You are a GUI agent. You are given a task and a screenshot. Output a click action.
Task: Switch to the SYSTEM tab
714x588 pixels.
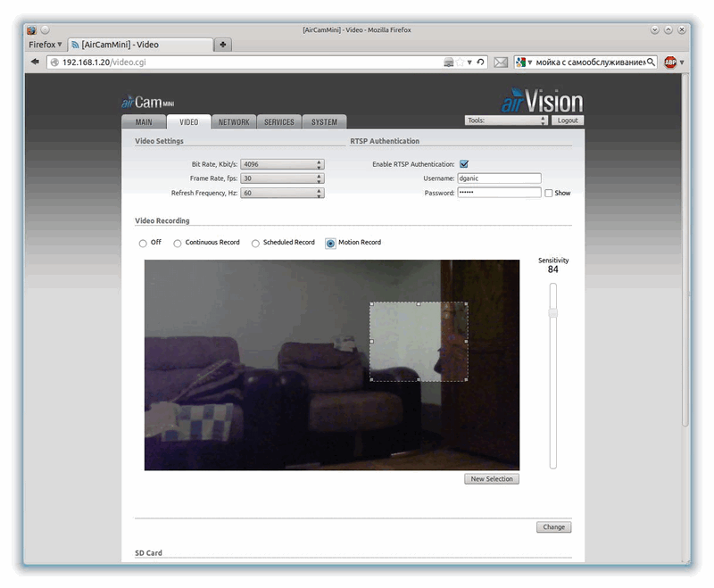coord(324,122)
